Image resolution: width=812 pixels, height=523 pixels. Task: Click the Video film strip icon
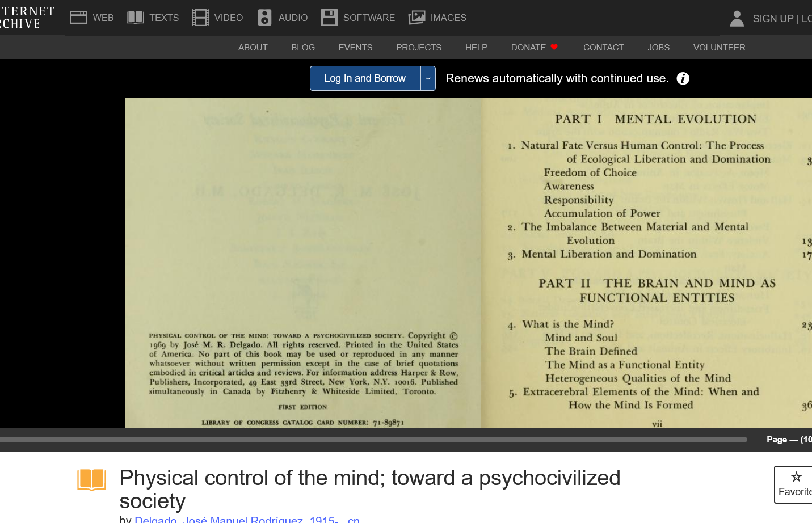(200, 18)
